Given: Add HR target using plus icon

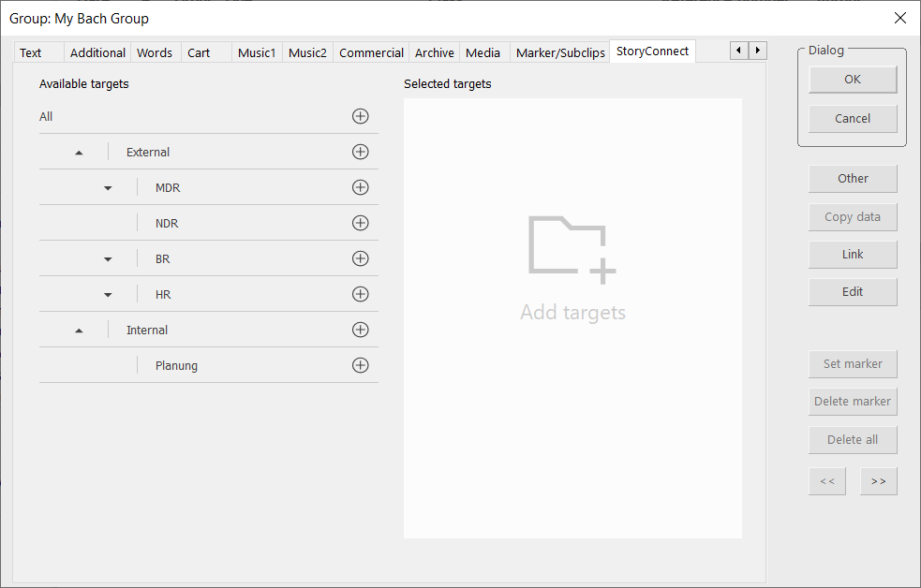Looking at the screenshot, I should [x=360, y=294].
